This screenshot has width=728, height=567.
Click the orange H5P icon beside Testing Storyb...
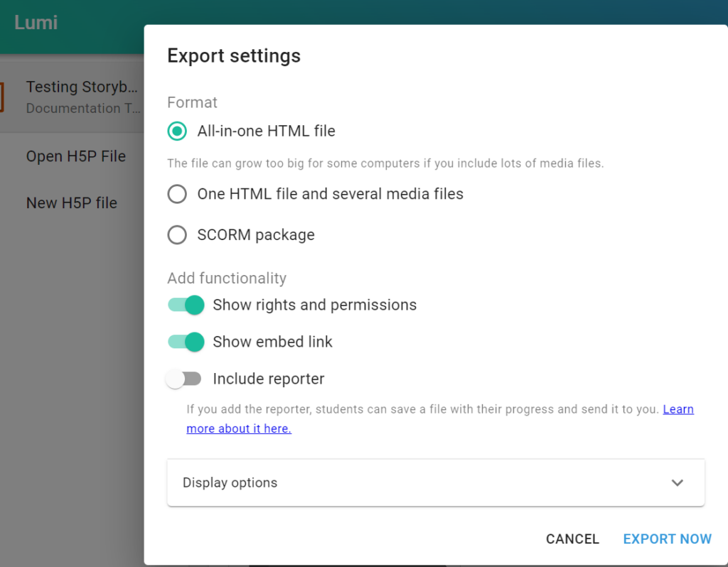pyautogui.click(x=2, y=97)
